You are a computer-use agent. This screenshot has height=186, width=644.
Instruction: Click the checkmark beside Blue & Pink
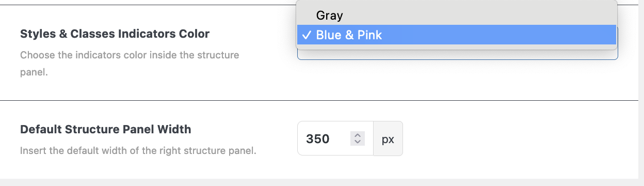(x=307, y=35)
